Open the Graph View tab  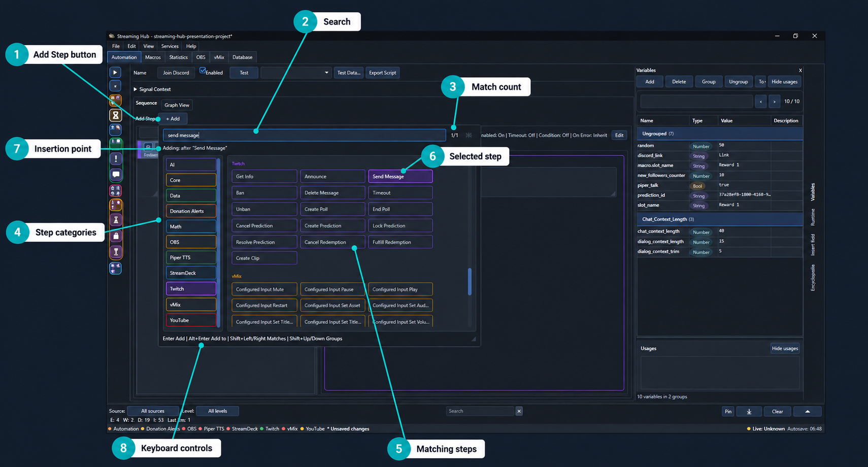pos(177,105)
